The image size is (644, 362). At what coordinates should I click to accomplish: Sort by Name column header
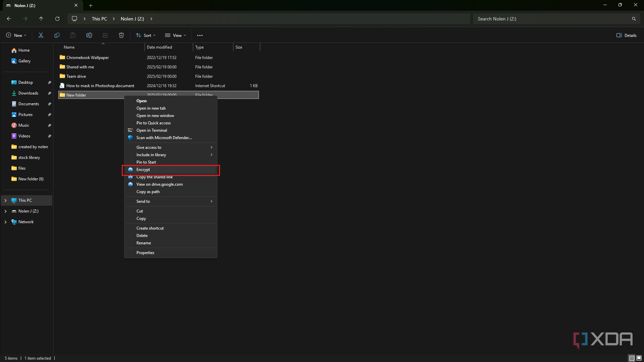102,47
